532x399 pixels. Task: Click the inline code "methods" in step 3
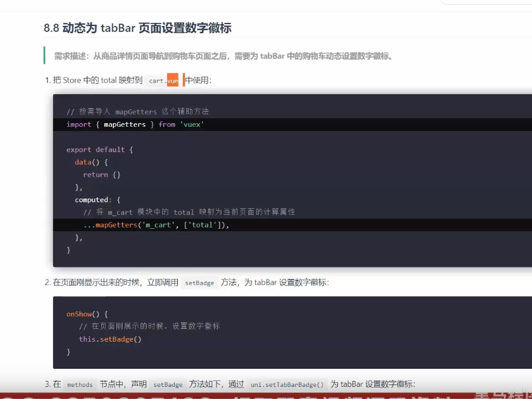pyautogui.click(x=80, y=385)
